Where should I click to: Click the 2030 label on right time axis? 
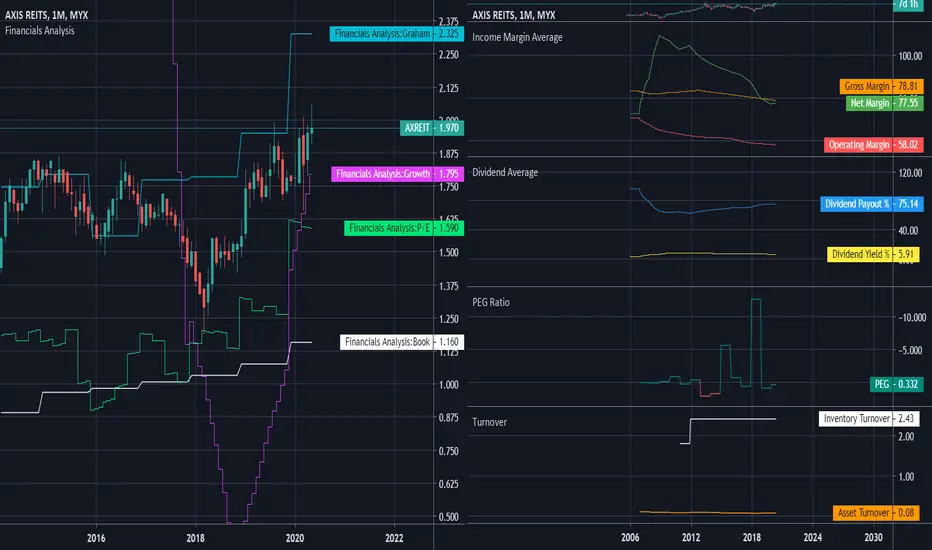873,538
